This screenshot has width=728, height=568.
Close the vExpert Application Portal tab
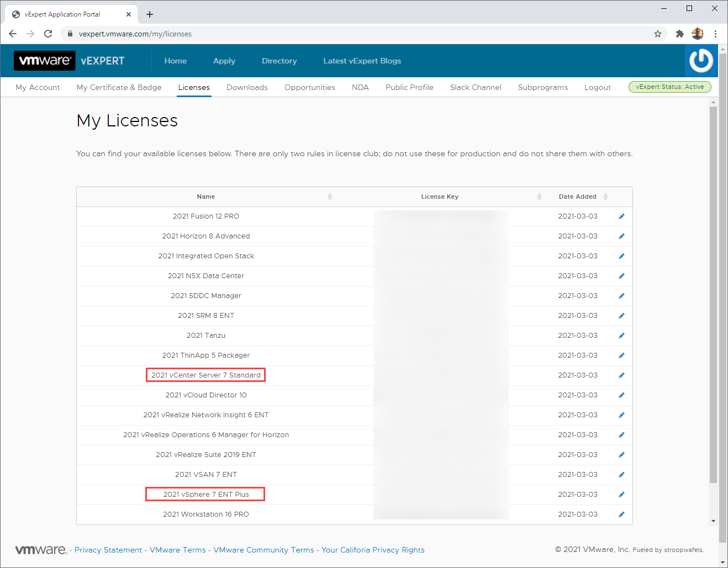pos(129,14)
